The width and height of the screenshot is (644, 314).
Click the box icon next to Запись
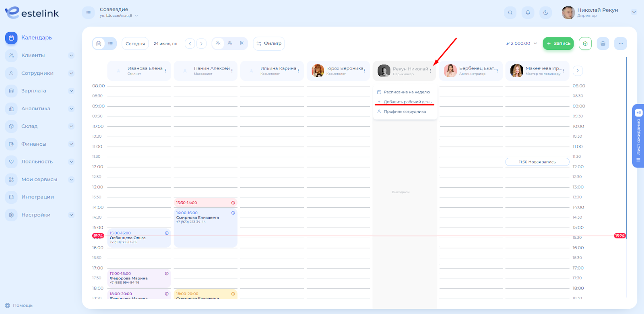[x=585, y=43]
